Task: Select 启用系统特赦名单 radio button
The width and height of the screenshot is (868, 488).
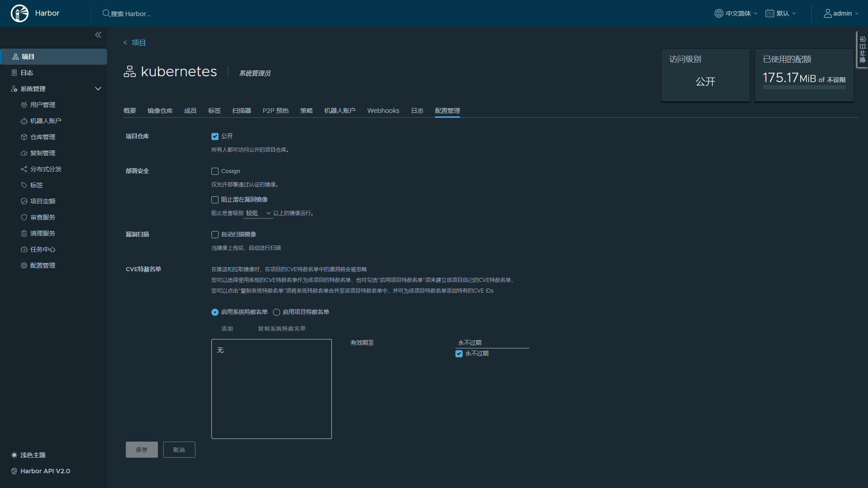Action: [215, 312]
